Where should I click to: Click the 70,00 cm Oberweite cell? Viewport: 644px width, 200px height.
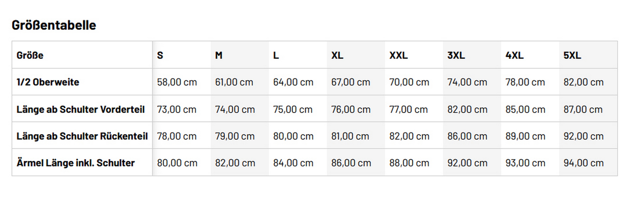[409, 82]
